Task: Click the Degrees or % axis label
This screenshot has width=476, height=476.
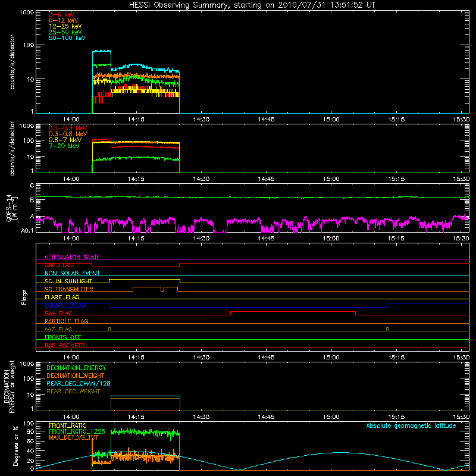Action: pos(15,446)
